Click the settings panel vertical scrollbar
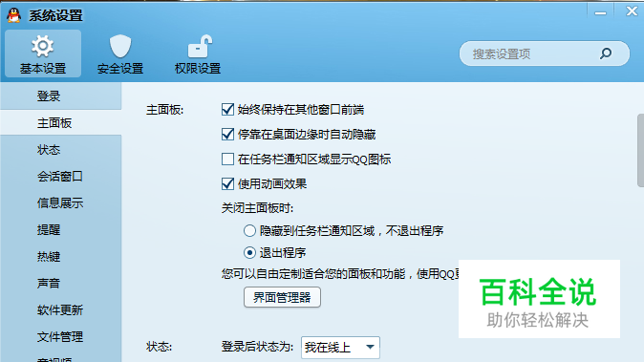This screenshot has height=362, width=644. click(640, 150)
